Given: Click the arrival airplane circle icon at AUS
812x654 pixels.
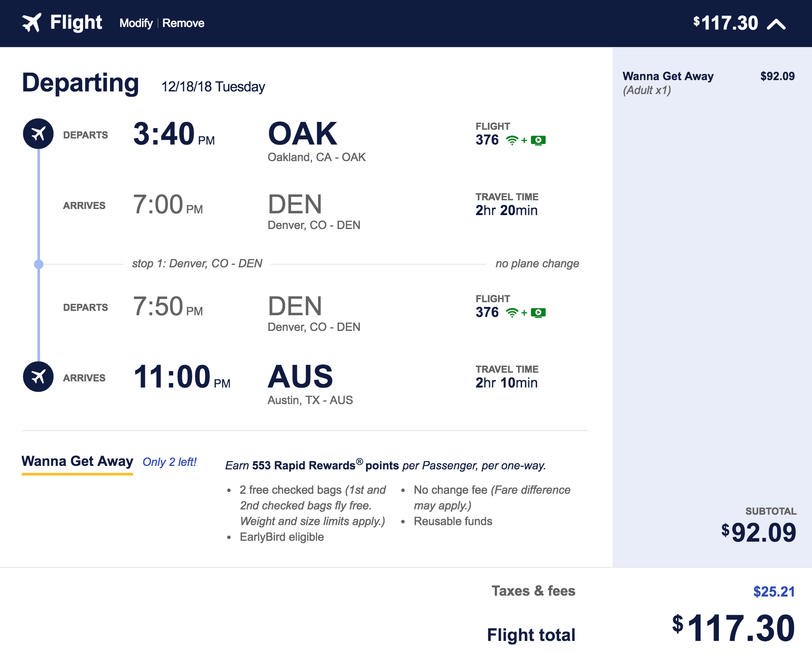Looking at the screenshot, I should pos(38,377).
